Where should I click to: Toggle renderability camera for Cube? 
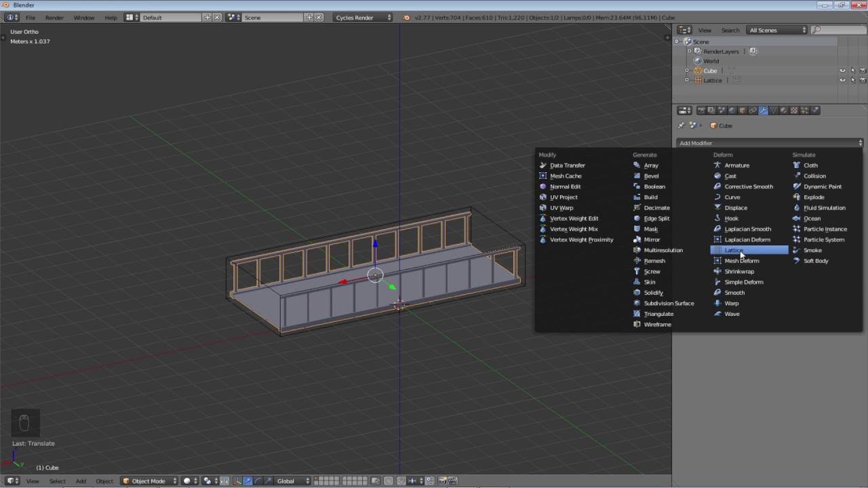863,70
